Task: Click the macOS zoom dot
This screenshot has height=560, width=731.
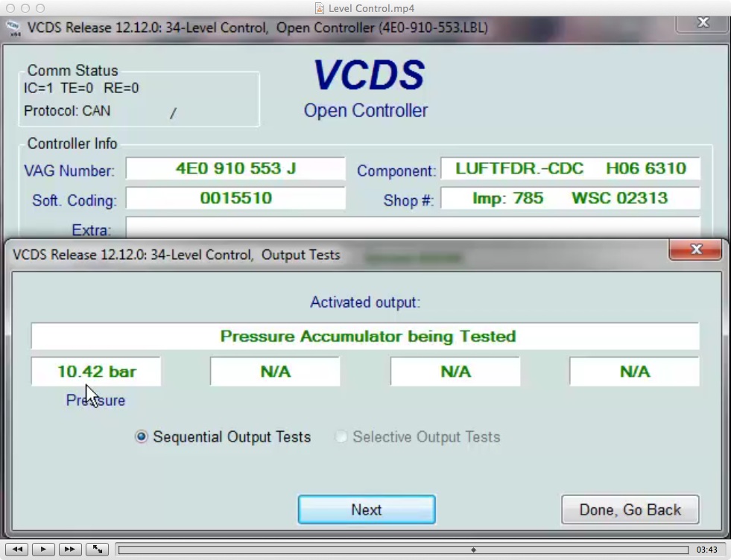Action: [x=40, y=8]
